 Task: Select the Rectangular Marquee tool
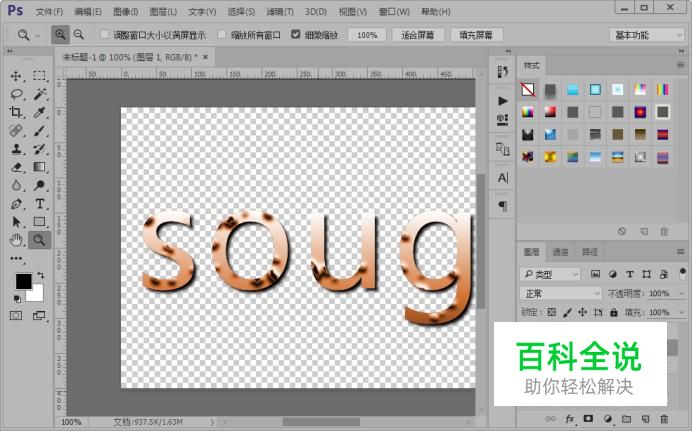39,75
